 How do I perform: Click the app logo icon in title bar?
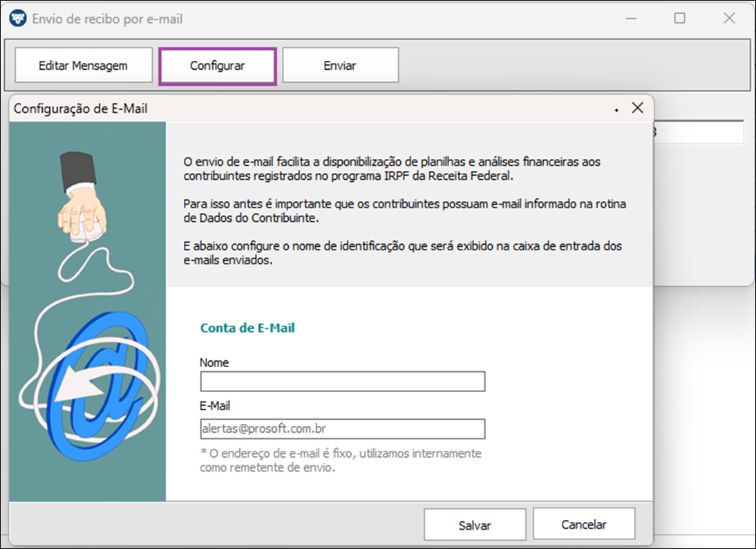(x=19, y=19)
